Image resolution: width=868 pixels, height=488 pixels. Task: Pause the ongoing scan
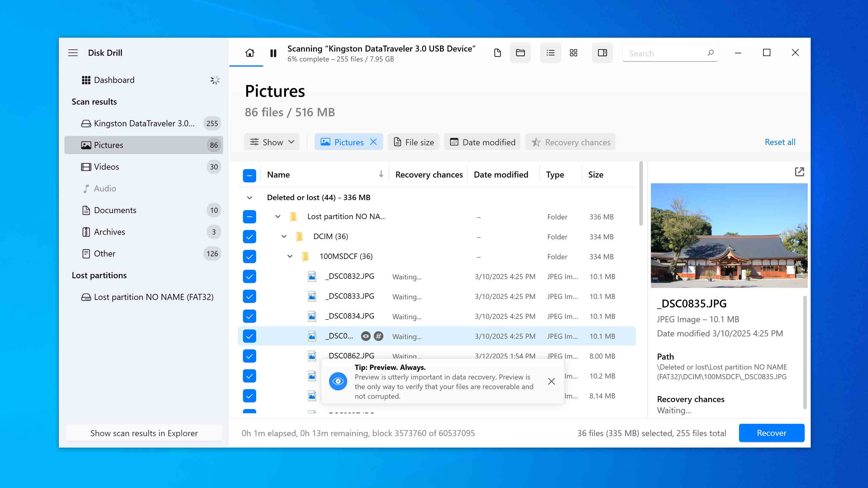pyautogui.click(x=273, y=53)
